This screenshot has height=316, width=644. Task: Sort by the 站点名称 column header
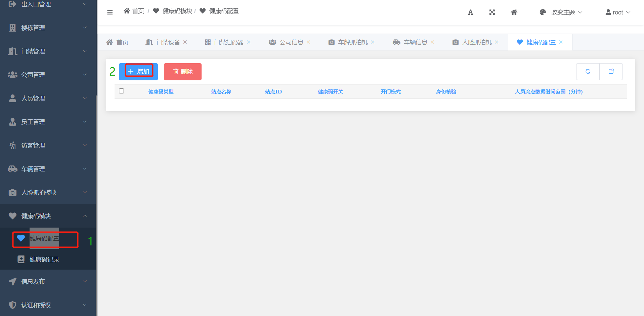coord(221,92)
